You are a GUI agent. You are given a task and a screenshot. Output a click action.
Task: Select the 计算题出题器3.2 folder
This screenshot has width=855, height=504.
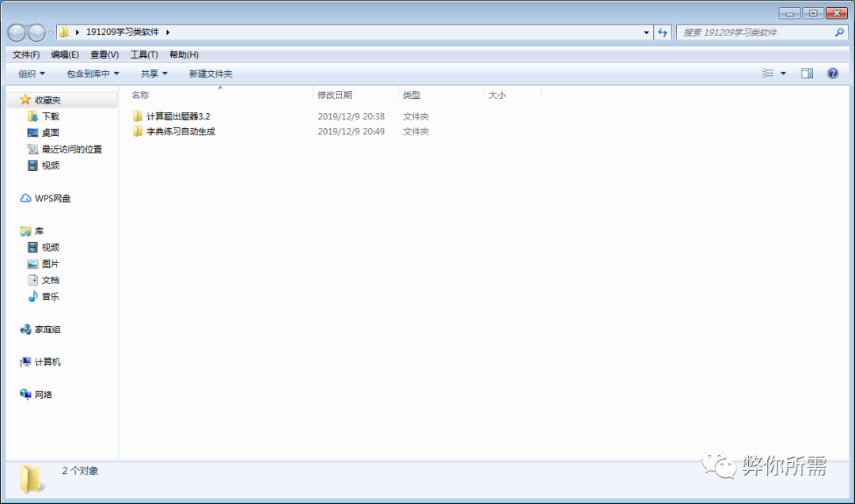(x=178, y=116)
